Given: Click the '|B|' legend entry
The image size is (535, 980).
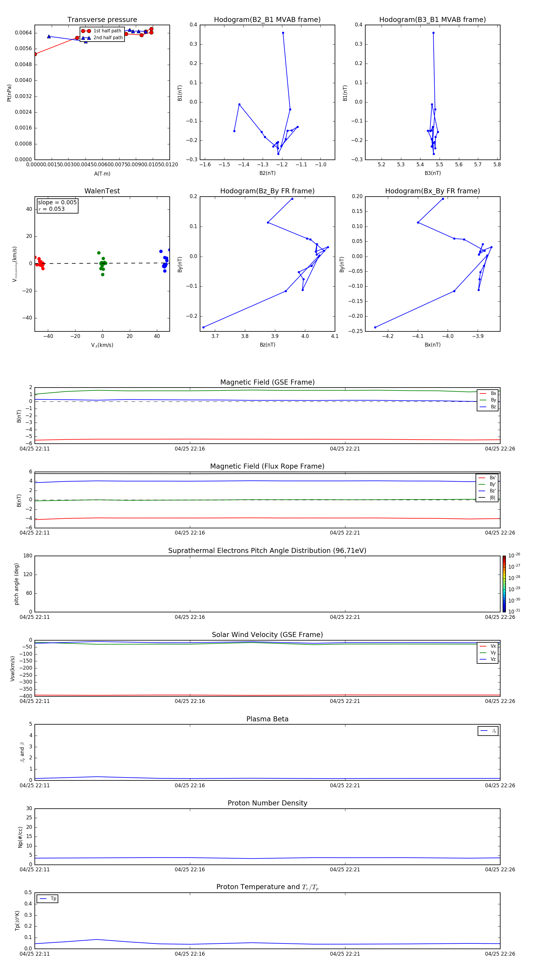Looking at the screenshot, I should [x=487, y=498].
